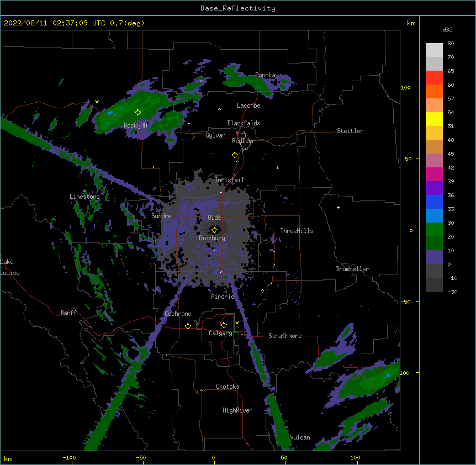Click the Limestone label on the map

[84, 197]
